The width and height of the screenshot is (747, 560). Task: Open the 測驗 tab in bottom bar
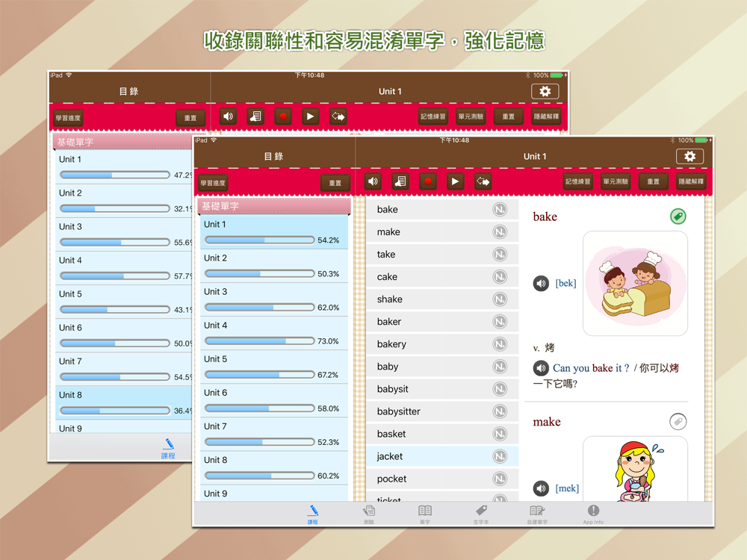pos(369,514)
